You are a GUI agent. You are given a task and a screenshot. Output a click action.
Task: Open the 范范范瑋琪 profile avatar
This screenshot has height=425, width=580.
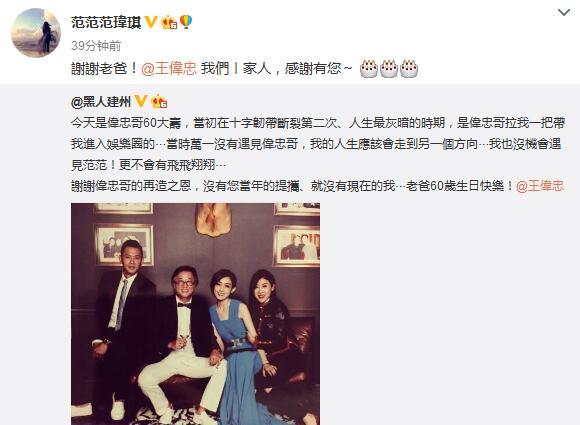click(x=36, y=33)
